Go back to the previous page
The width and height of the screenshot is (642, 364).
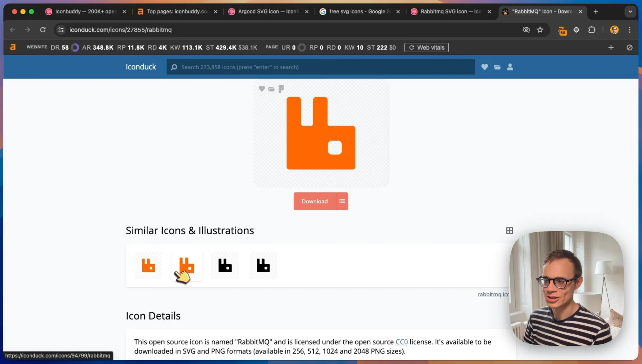click(x=12, y=30)
